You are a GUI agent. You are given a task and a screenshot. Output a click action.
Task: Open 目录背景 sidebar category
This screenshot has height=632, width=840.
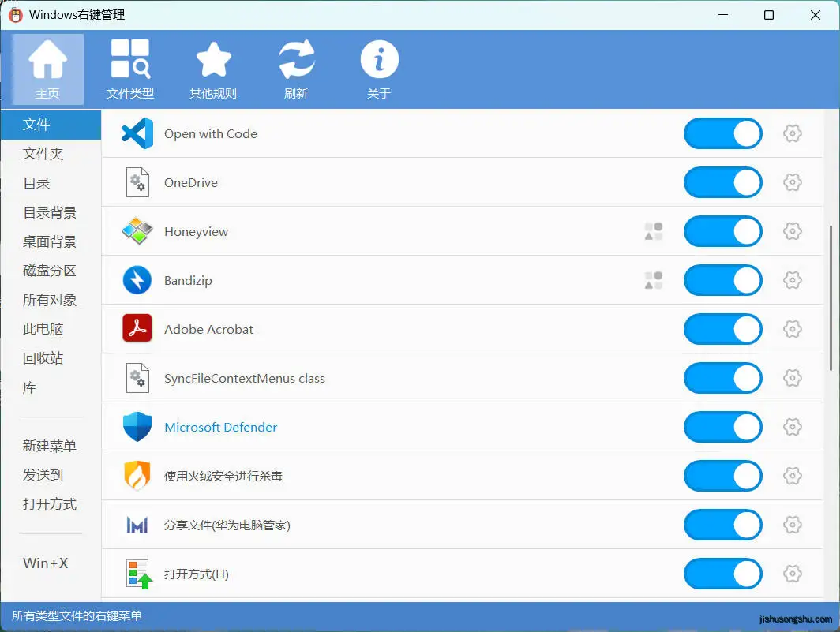tap(51, 212)
